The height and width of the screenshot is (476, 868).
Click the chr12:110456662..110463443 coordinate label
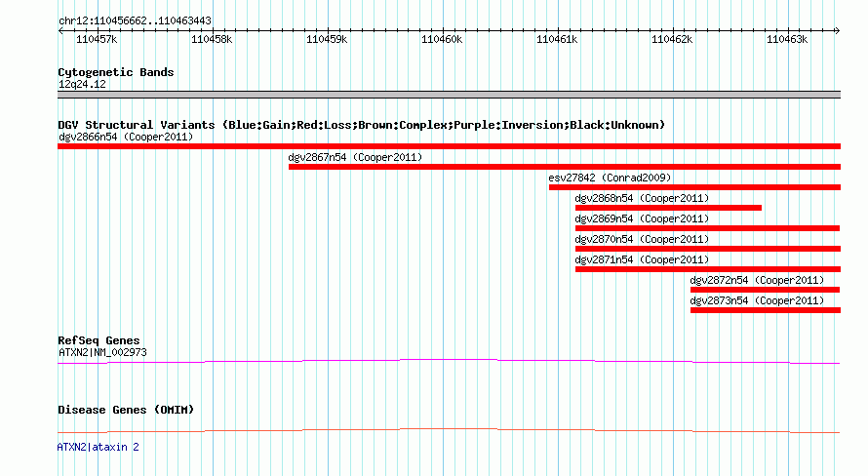135,21
